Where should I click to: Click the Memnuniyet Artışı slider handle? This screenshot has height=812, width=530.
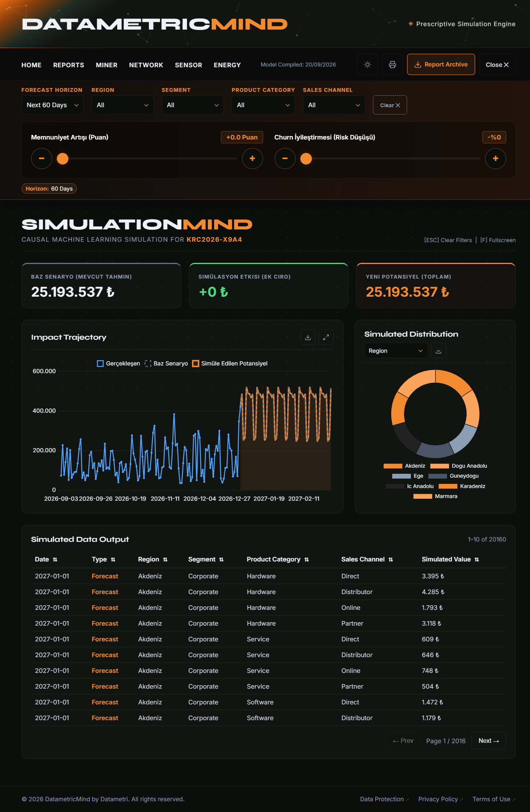[63, 158]
